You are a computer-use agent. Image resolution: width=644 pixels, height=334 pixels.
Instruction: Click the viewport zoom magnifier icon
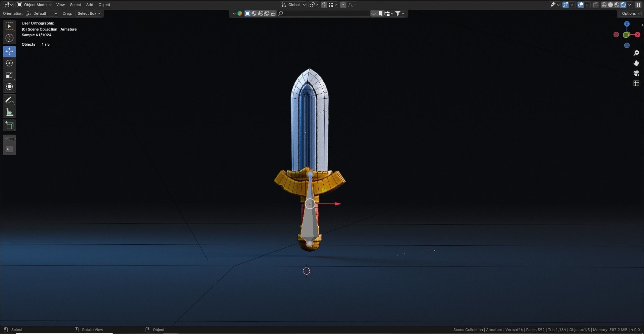pyautogui.click(x=636, y=53)
